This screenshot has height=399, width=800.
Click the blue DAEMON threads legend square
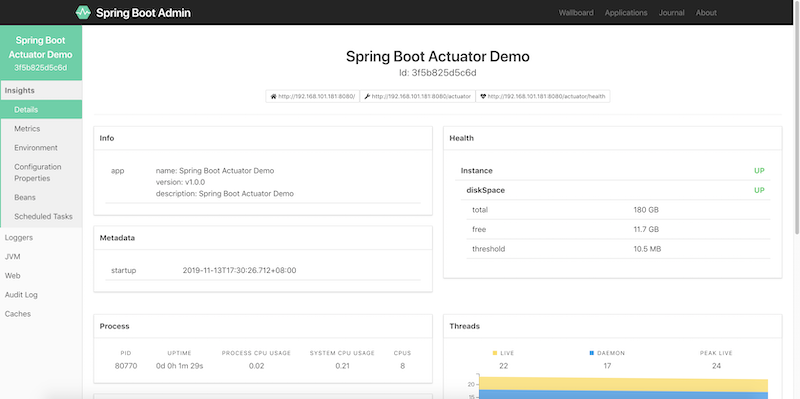[592, 353]
